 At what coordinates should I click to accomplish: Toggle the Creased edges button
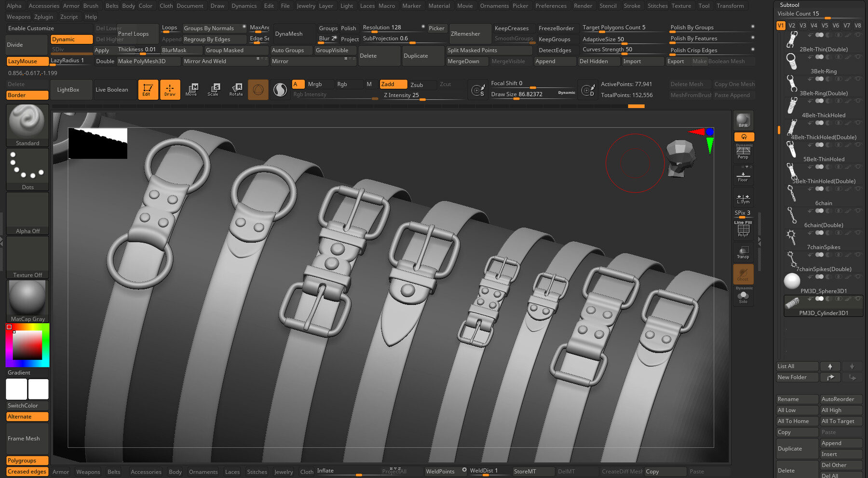27,472
